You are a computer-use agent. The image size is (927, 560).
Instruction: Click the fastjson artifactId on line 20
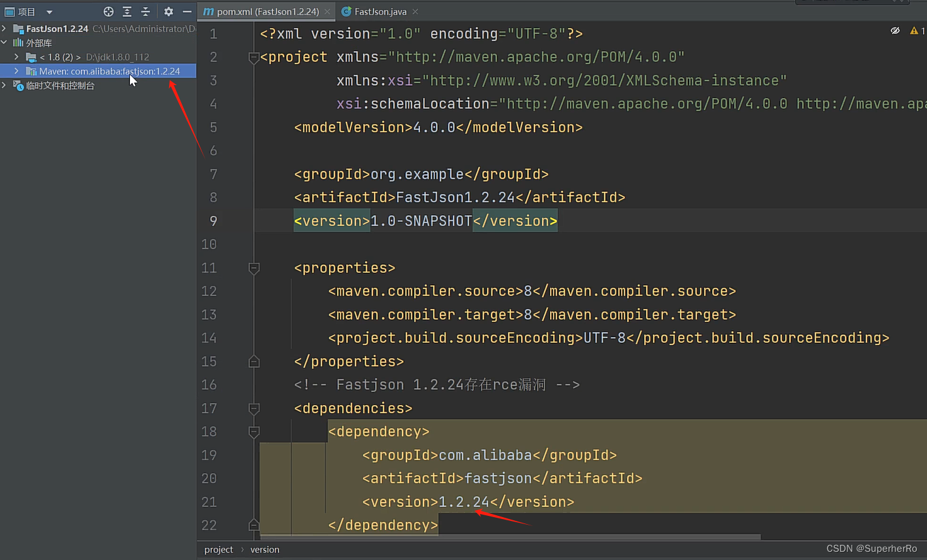[x=499, y=479]
